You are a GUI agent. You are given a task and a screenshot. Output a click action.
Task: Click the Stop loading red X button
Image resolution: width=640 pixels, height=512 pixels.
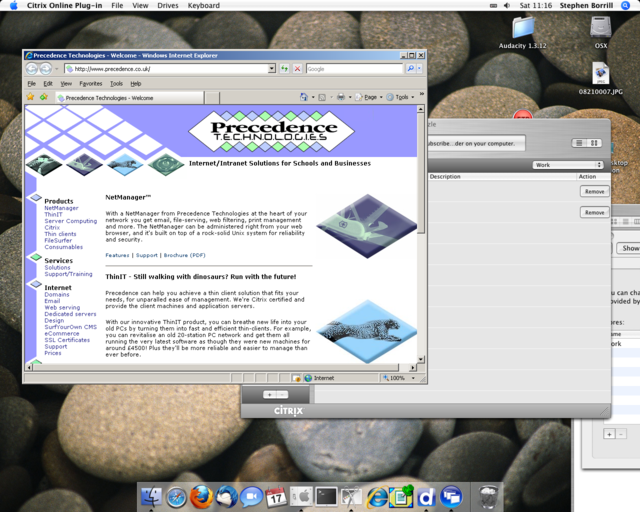tap(296, 69)
